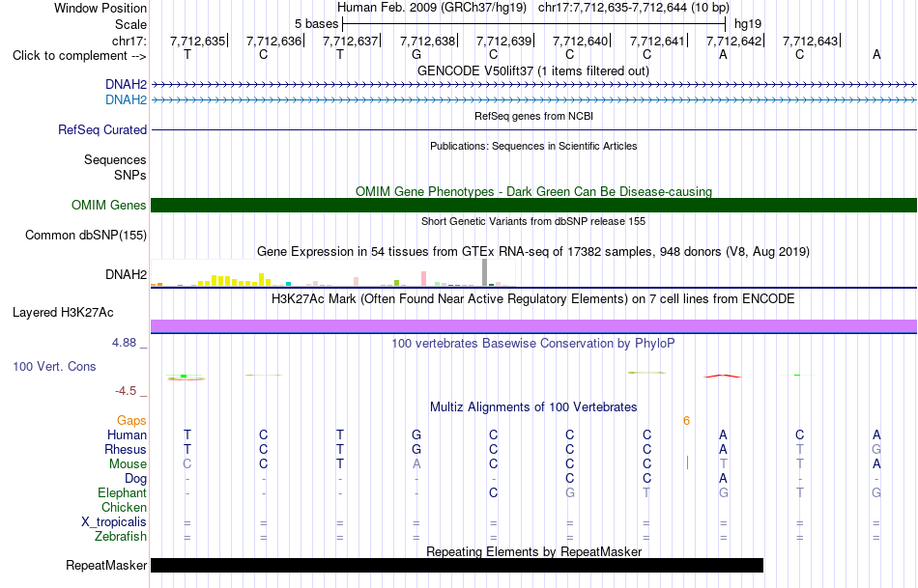Image resolution: width=918 pixels, height=588 pixels.
Task: Click the orange gap count 6
Action: pos(686,421)
